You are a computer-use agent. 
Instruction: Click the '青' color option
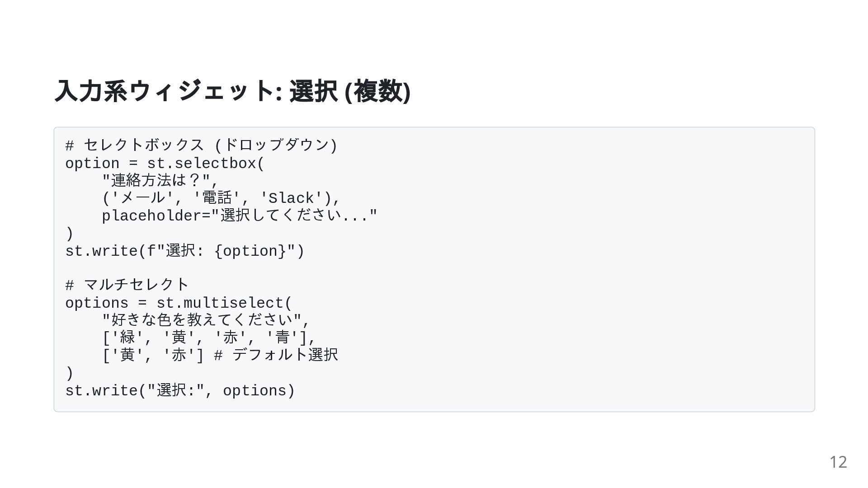[283, 338]
